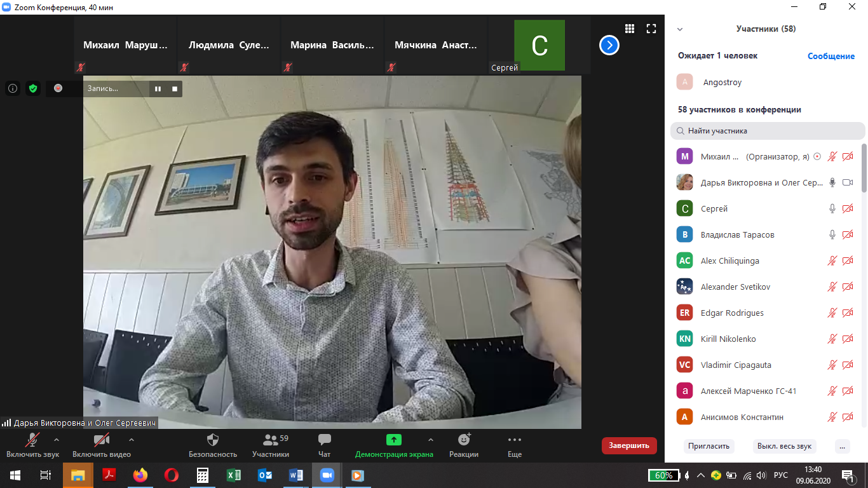Click Kirill Nikolenko's KN avatar
Image resolution: width=868 pixels, height=488 pixels.
(x=684, y=339)
